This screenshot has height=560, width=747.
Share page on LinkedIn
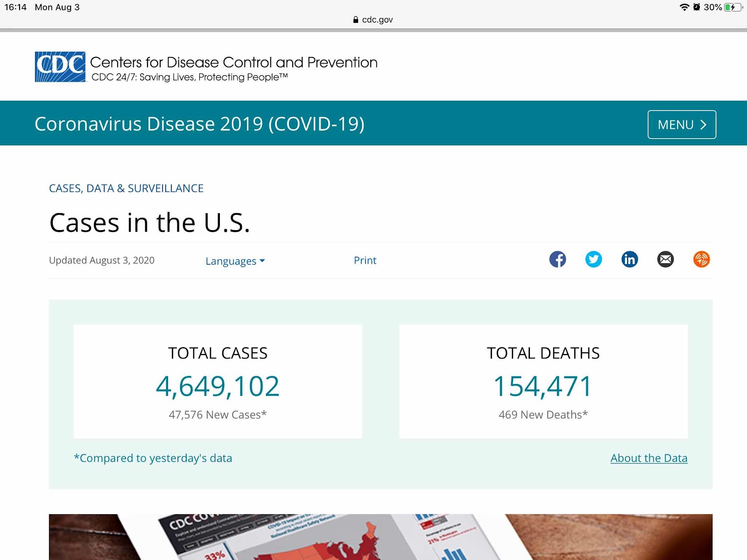click(x=629, y=259)
